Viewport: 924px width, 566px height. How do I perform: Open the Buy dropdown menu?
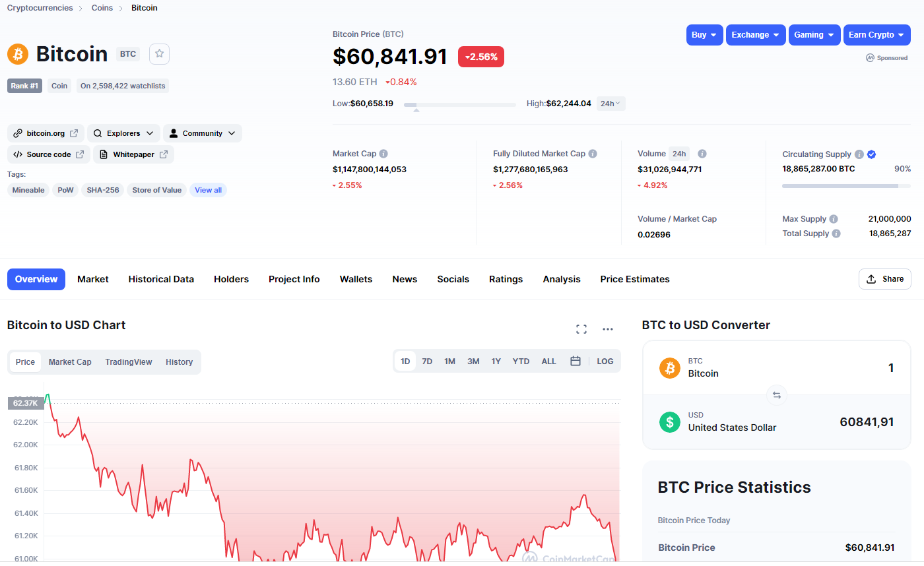705,35
